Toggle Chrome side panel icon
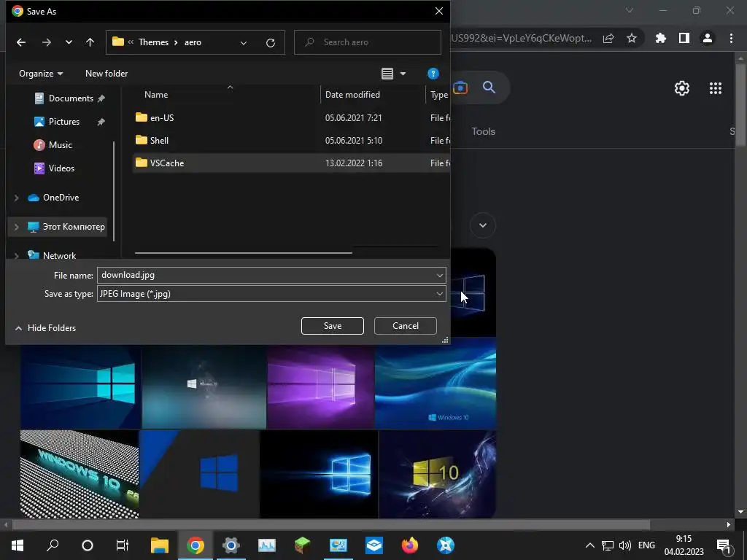 [x=684, y=38]
